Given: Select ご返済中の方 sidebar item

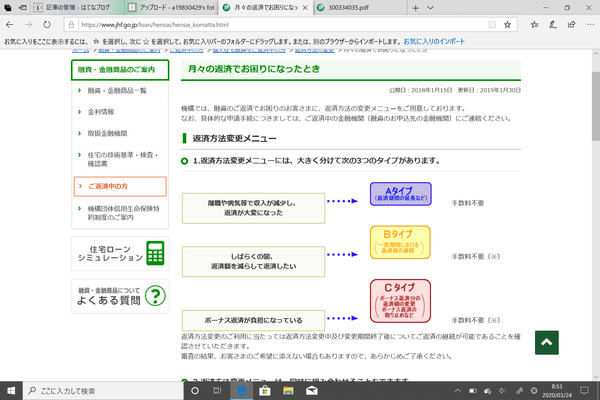Looking at the screenshot, I should pos(120,186).
